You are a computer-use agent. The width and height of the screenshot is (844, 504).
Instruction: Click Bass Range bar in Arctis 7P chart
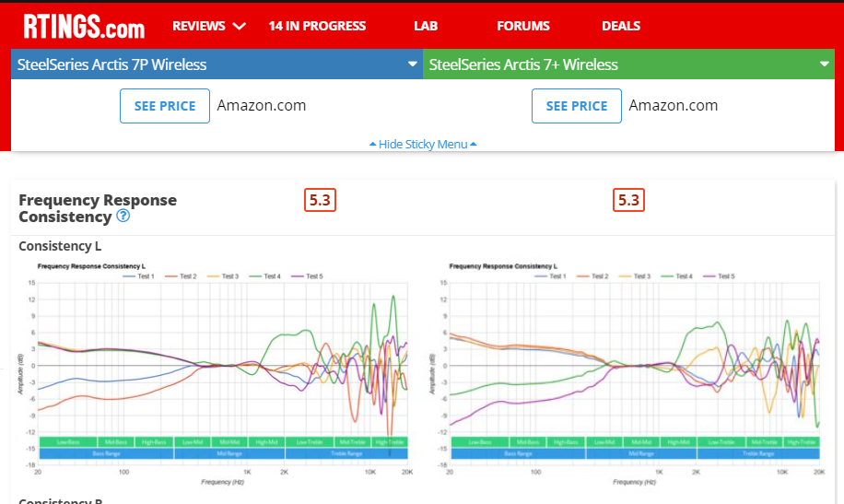(106, 454)
